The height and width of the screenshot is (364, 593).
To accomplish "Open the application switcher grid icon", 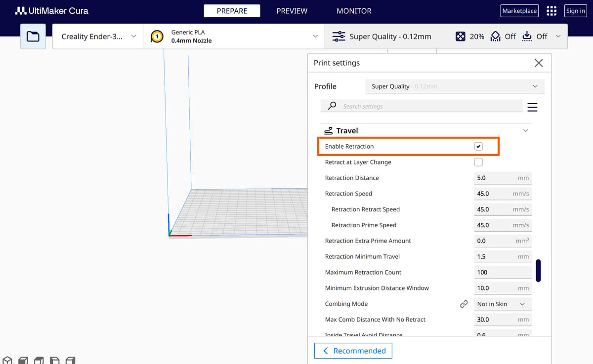I will coord(551,11).
